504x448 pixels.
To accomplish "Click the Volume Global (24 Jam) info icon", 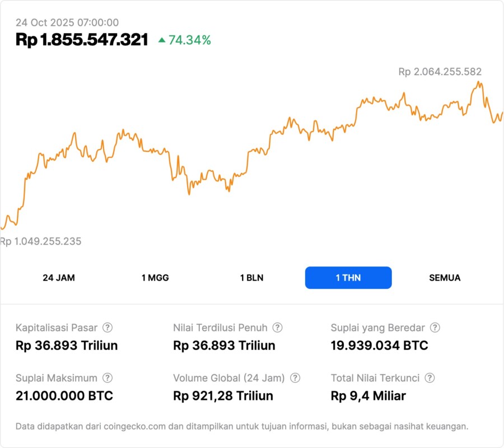I will coord(295,378).
